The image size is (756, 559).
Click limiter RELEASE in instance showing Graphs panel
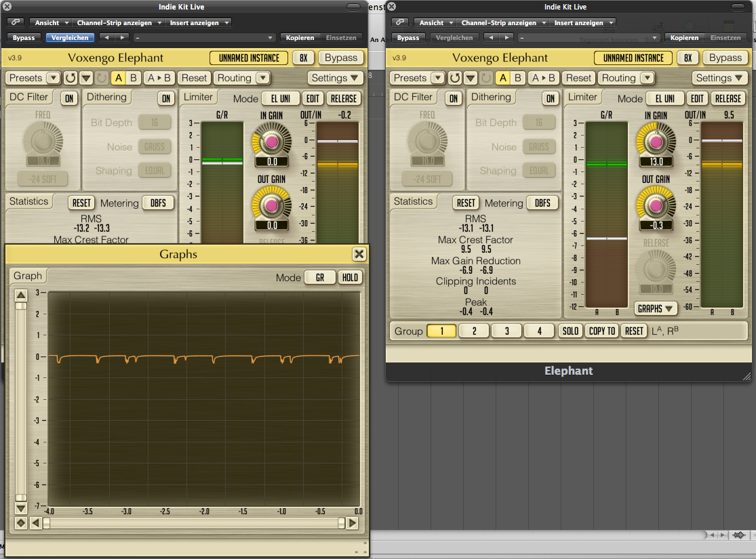(x=343, y=98)
